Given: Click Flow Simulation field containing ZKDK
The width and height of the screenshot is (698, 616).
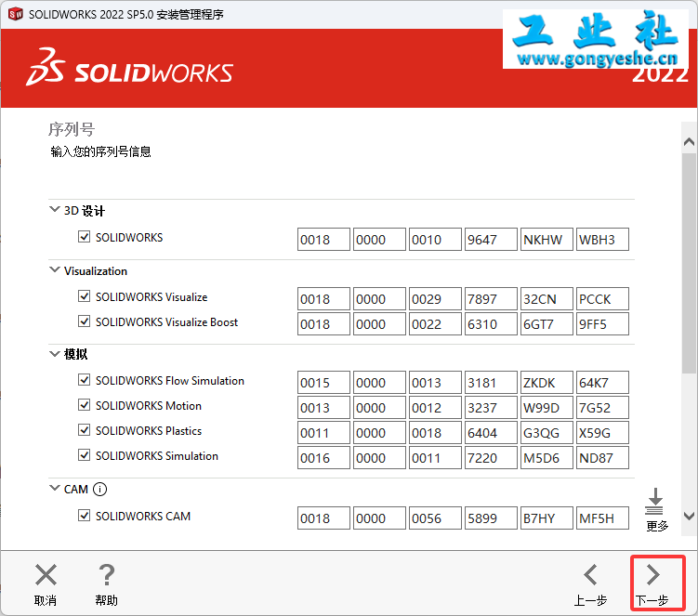Looking at the screenshot, I should [x=547, y=383].
